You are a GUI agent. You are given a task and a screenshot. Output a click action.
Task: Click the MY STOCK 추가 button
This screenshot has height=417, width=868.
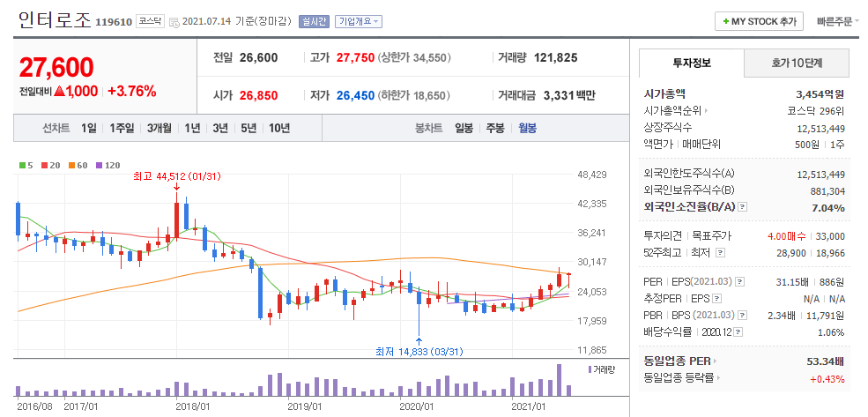[759, 21]
